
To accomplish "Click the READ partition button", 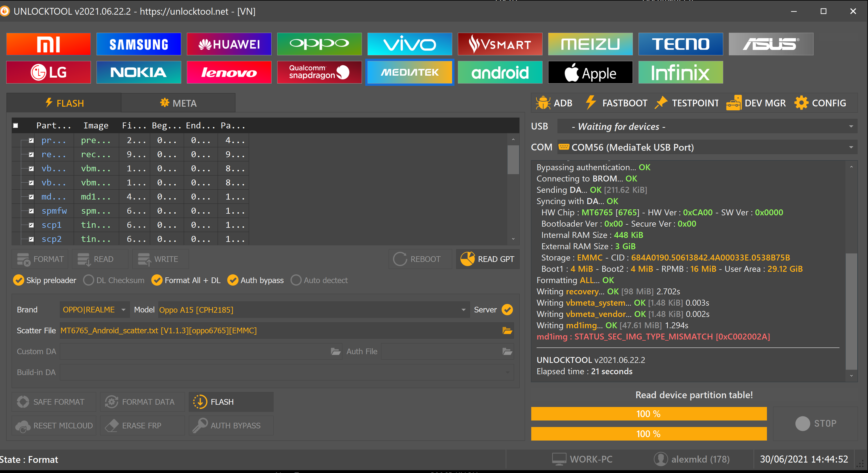I will (x=100, y=259).
